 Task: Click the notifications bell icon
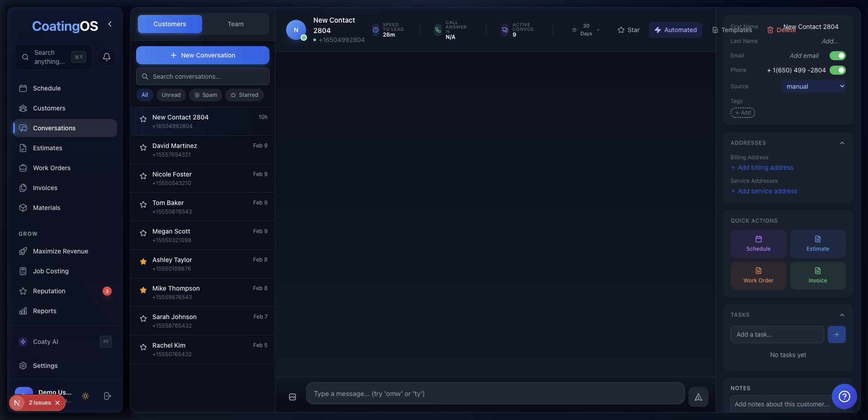[x=107, y=57]
